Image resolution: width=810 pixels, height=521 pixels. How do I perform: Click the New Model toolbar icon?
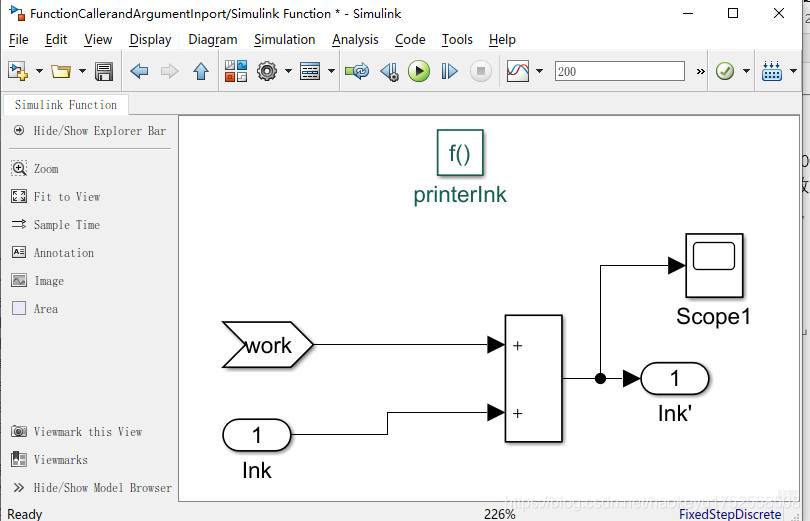click(x=18, y=71)
